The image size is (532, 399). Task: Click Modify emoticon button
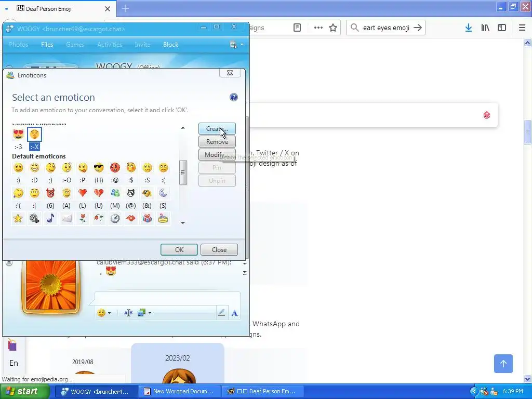coord(217,155)
